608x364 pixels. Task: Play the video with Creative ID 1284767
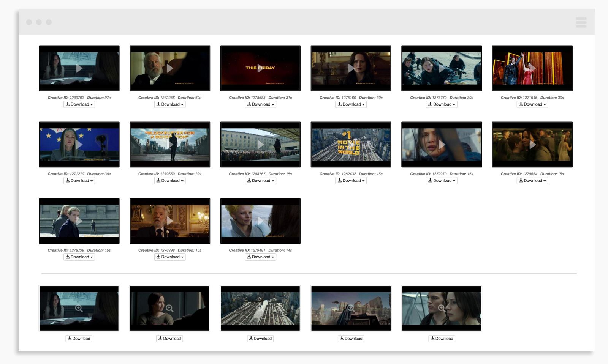260,145
